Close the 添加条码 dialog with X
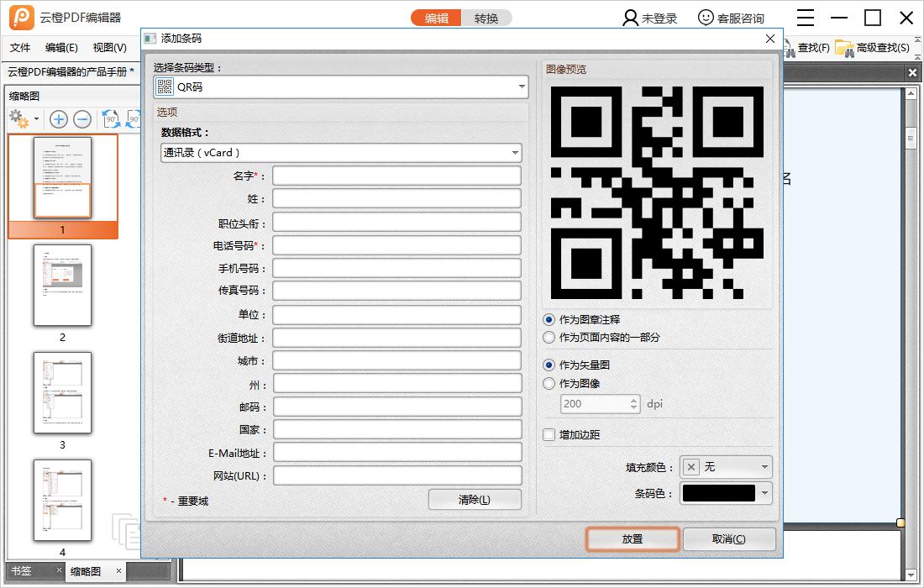The width and height of the screenshot is (924, 588). [x=769, y=39]
